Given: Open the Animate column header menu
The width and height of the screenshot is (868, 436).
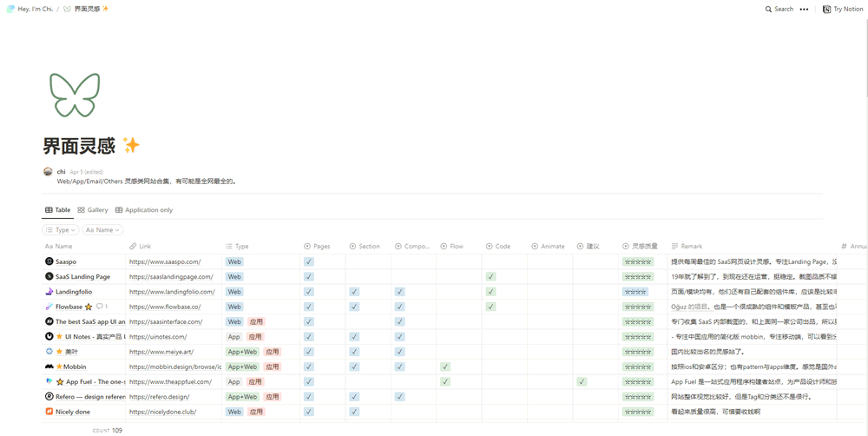Looking at the screenshot, I should [549, 247].
